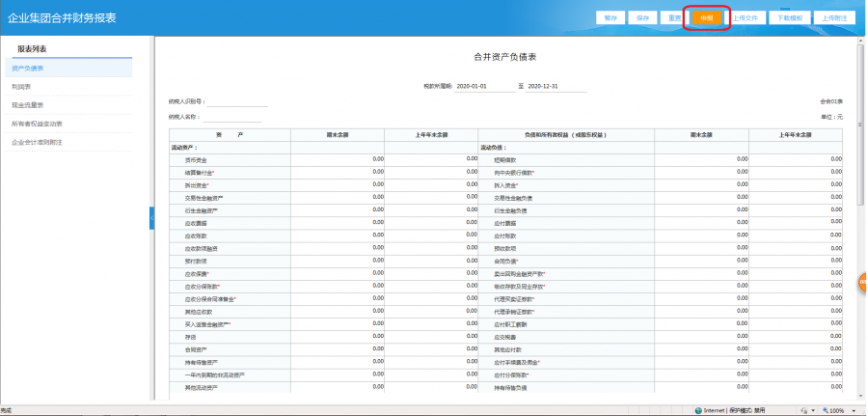Click the 应付手续费及佣金 row label
This screenshot has width=868, height=416.
click(516, 363)
